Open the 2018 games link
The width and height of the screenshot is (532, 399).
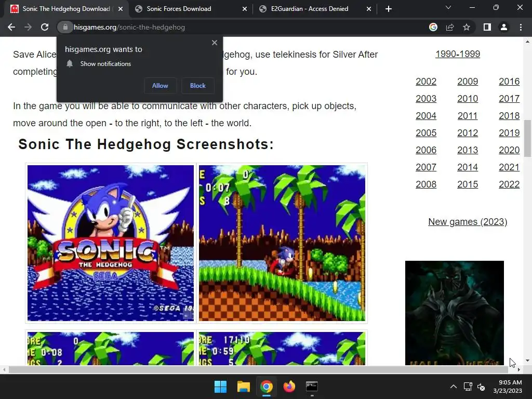[x=509, y=116]
